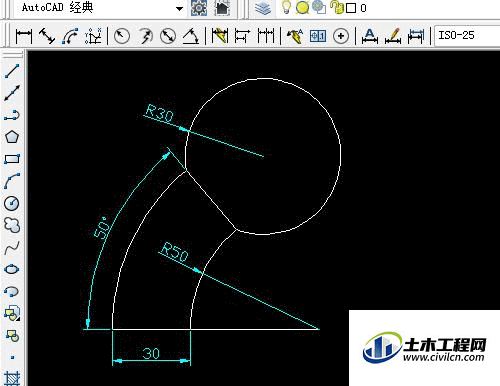Open the ISO-25 dimension style dropdown

[467, 35]
